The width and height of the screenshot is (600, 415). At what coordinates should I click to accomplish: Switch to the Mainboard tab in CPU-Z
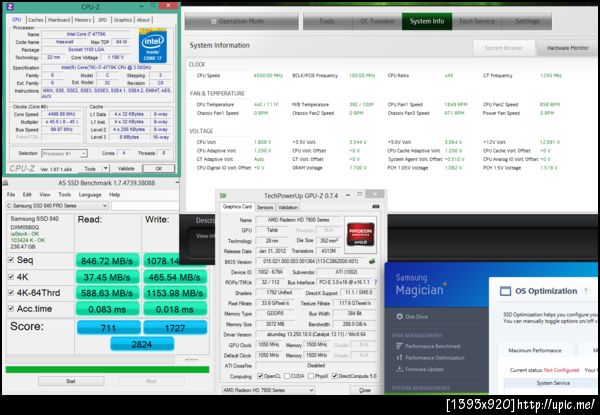59,20
